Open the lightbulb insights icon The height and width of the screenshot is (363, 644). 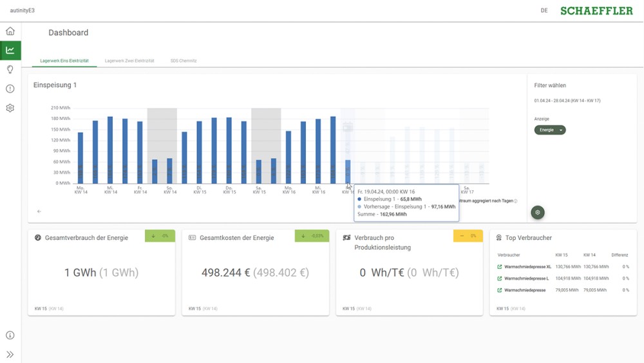point(10,70)
